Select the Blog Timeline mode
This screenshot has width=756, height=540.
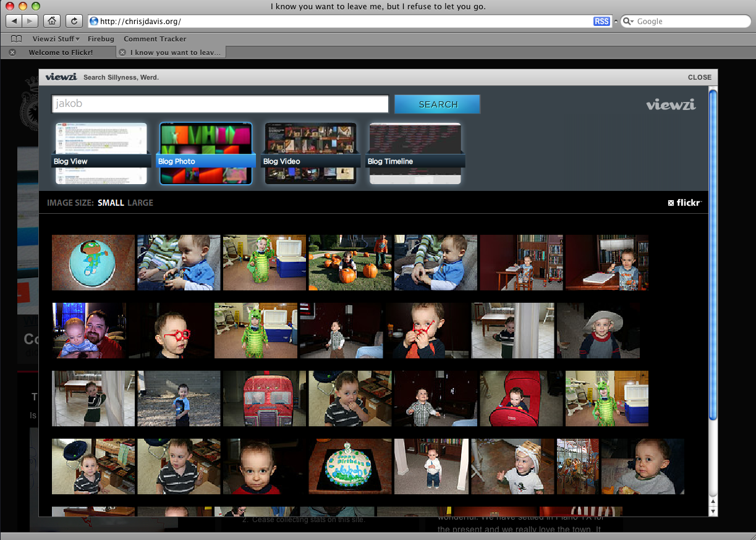415,153
